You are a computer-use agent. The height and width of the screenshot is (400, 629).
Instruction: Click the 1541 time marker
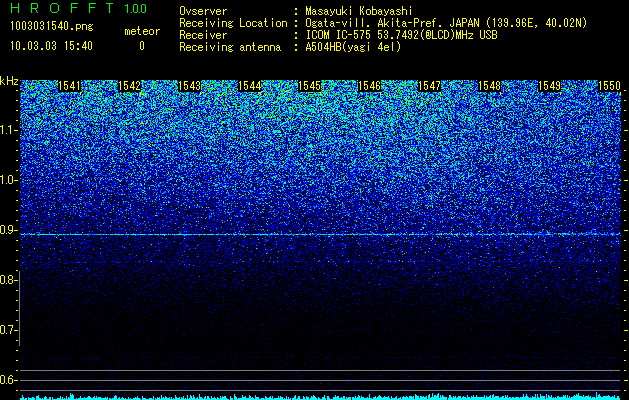pyautogui.click(x=69, y=86)
